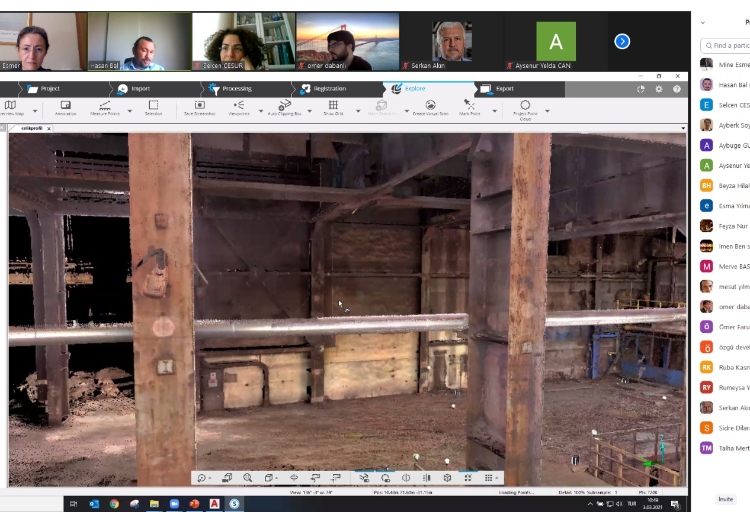Image resolution: width=750 pixels, height=512 pixels.
Task: Open Overview Map panel
Action: [10, 106]
